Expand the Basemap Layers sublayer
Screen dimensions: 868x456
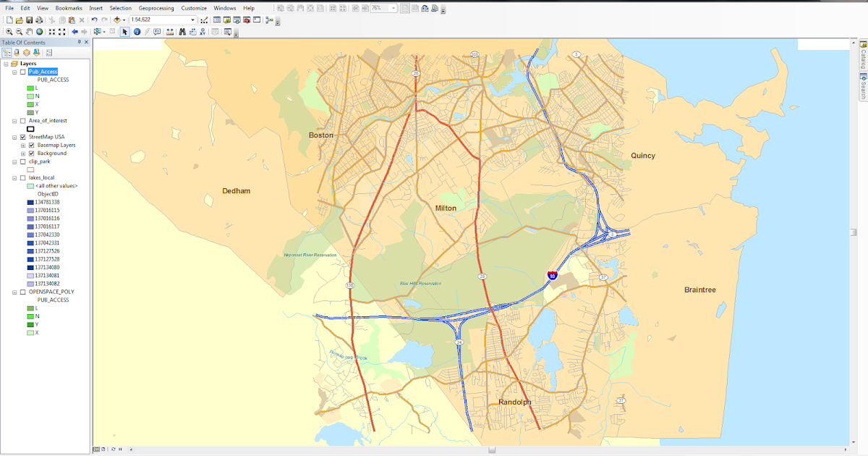tap(23, 145)
